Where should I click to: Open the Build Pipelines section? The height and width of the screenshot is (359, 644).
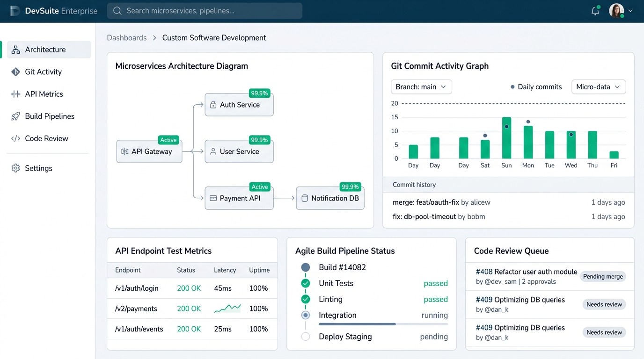(x=49, y=116)
